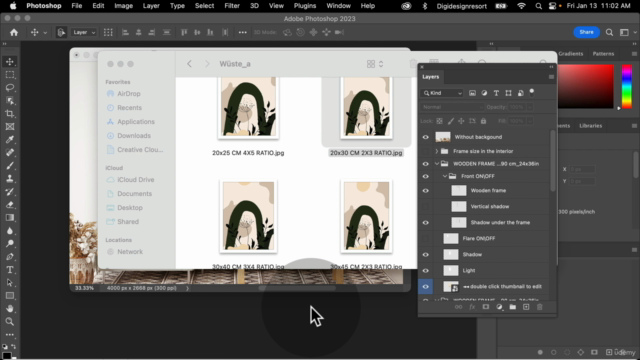The height and width of the screenshot is (360, 640).
Task: Select the Rectangle shape tool
Action: click(10, 296)
